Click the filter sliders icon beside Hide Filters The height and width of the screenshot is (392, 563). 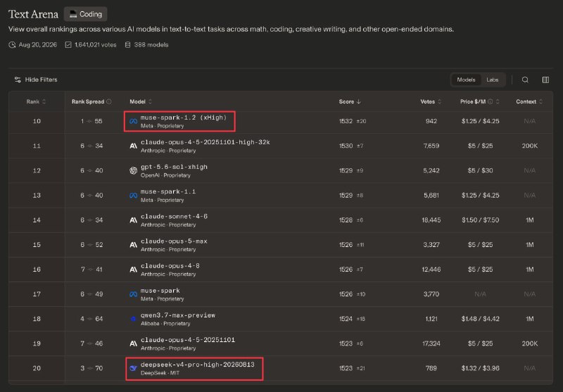click(x=18, y=80)
